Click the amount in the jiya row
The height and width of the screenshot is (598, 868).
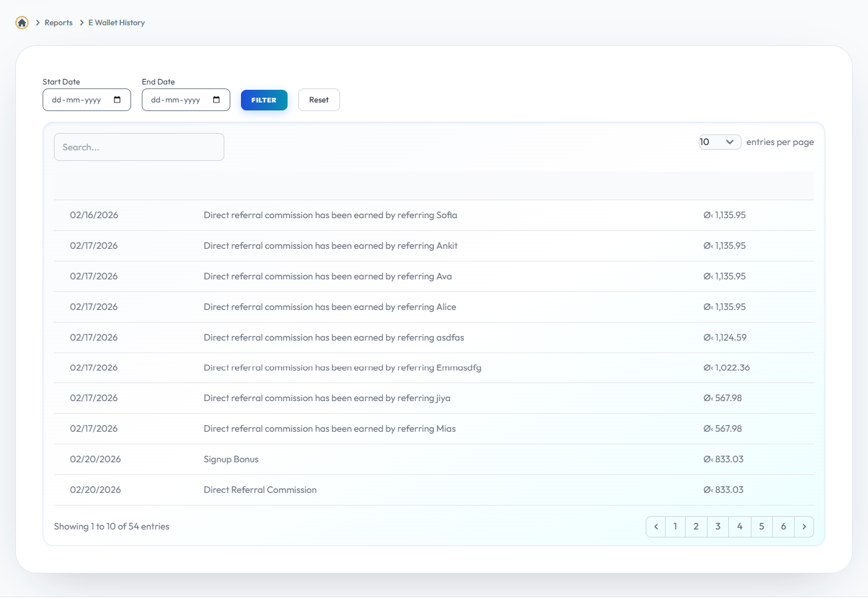(x=722, y=398)
